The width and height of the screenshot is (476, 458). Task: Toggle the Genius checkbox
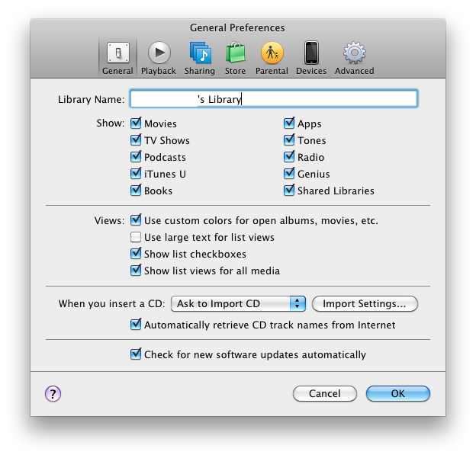289,174
